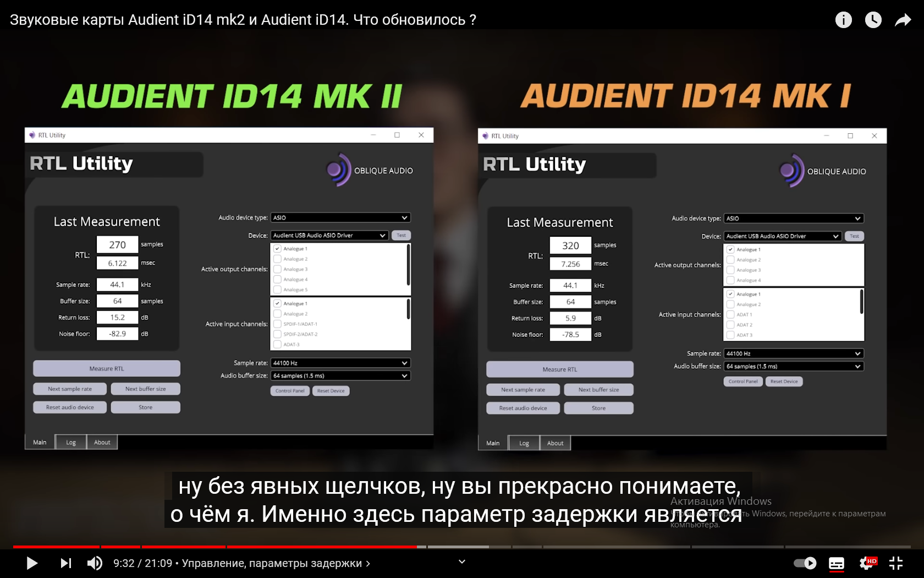Click the video title text
The image size is (924, 578).
(243, 20)
